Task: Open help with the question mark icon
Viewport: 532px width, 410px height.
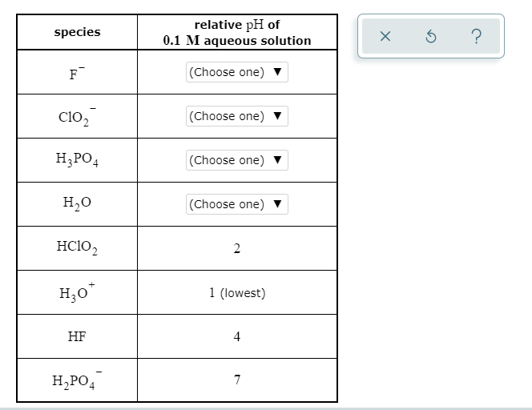Action: click(477, 36)
